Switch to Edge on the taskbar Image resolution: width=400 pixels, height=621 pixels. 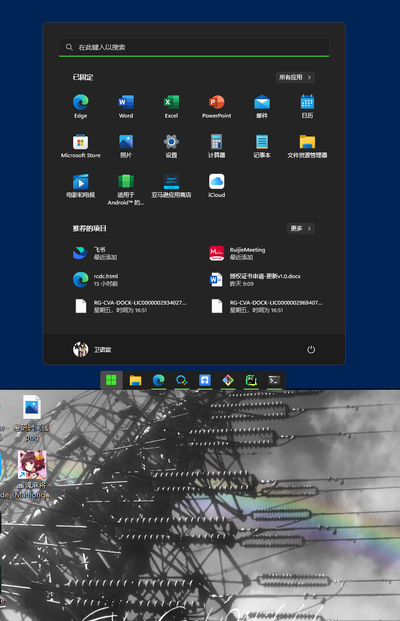click(158, 380)
